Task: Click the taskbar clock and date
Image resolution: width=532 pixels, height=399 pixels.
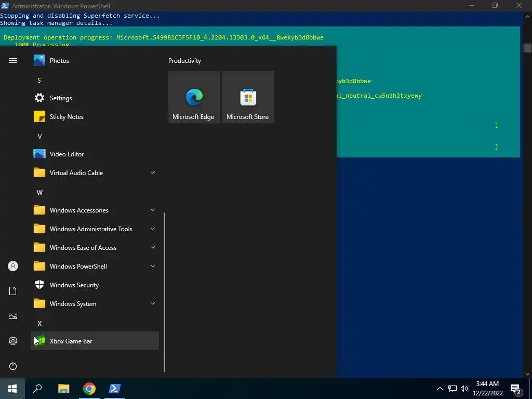Action: tap(487, 389)
